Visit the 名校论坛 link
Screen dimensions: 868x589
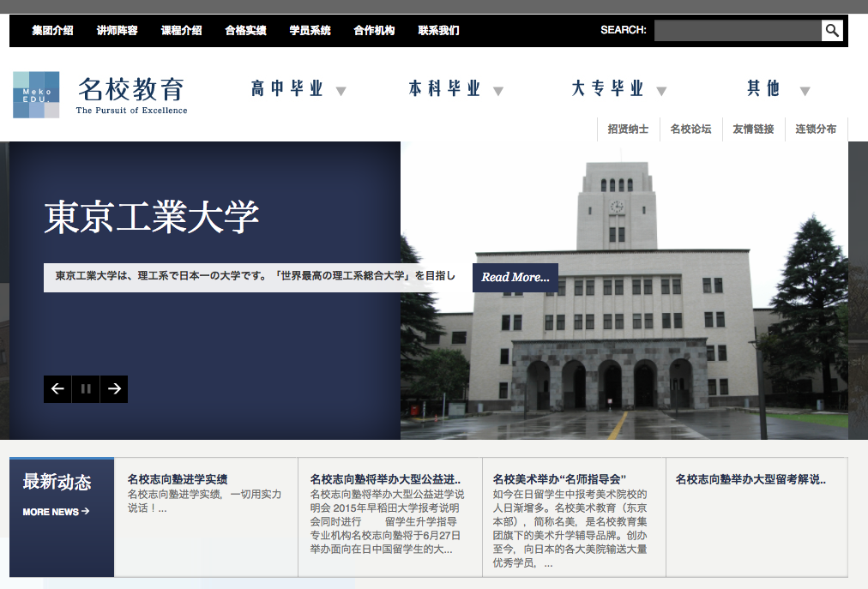tap(692, 129)
